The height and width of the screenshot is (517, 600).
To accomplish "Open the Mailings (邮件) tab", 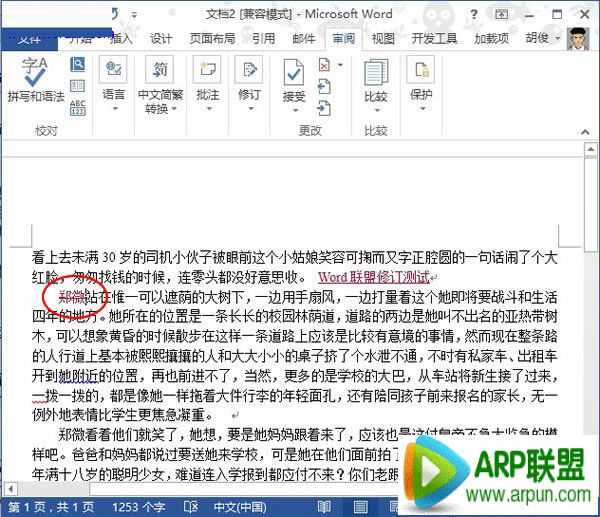I will pyautogui.click(x=304, y=38).
